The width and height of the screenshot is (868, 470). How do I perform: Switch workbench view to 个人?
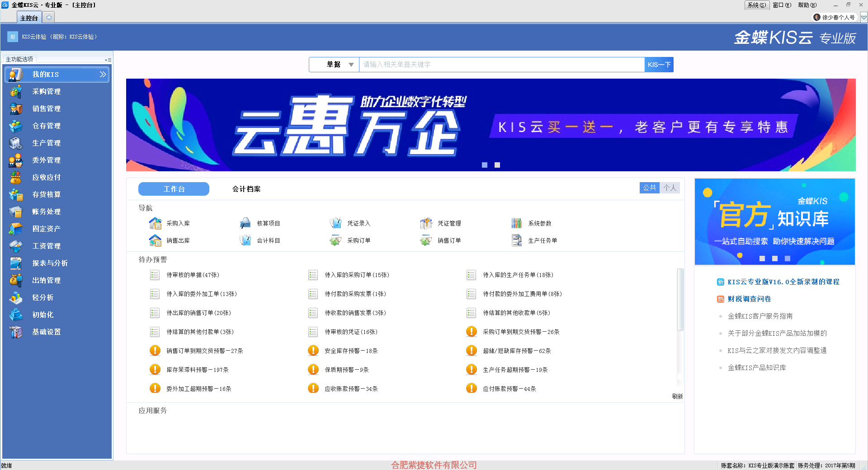[x=670, y=188]
